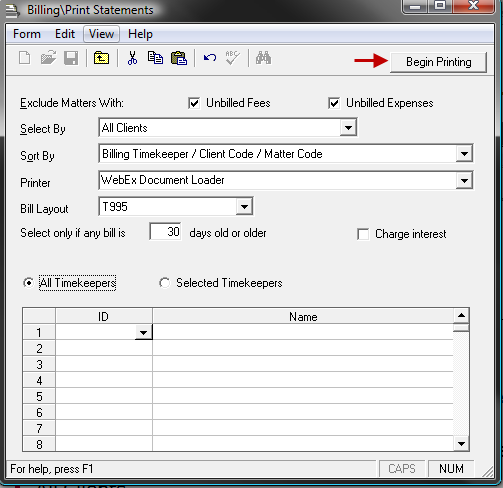503x488 pixels.
Task: Click the Begin Printing button
Action: pyautogui.click(x=438, y=62)
